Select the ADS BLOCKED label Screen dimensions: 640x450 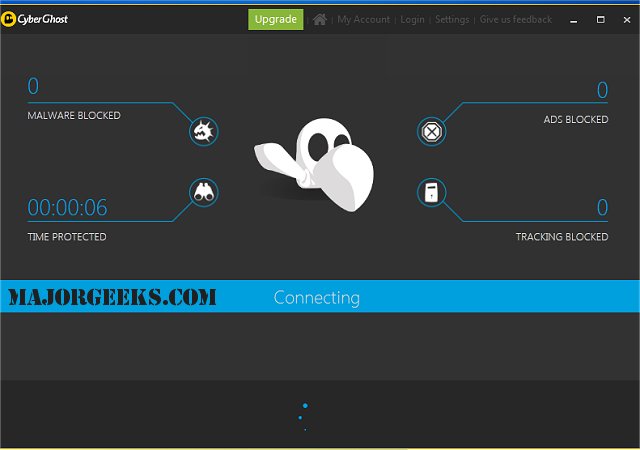click(x=576, y=120)
